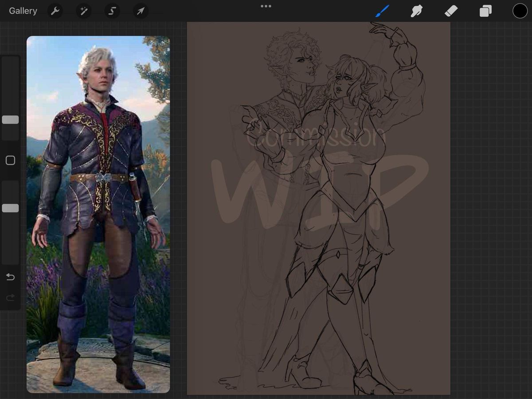Tap the three dots at top center
The image size is (532, 399).
click(266, 6)
